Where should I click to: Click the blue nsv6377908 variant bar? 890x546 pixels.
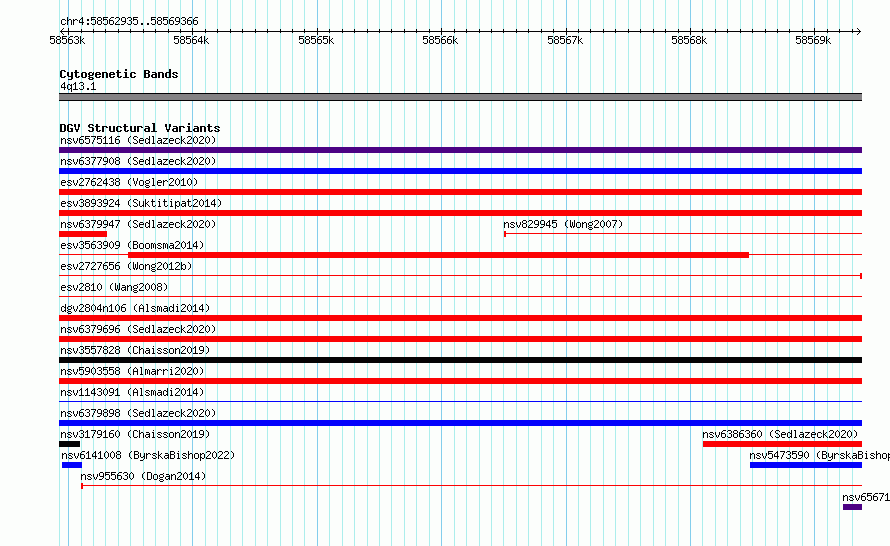(x=460, y=171)
